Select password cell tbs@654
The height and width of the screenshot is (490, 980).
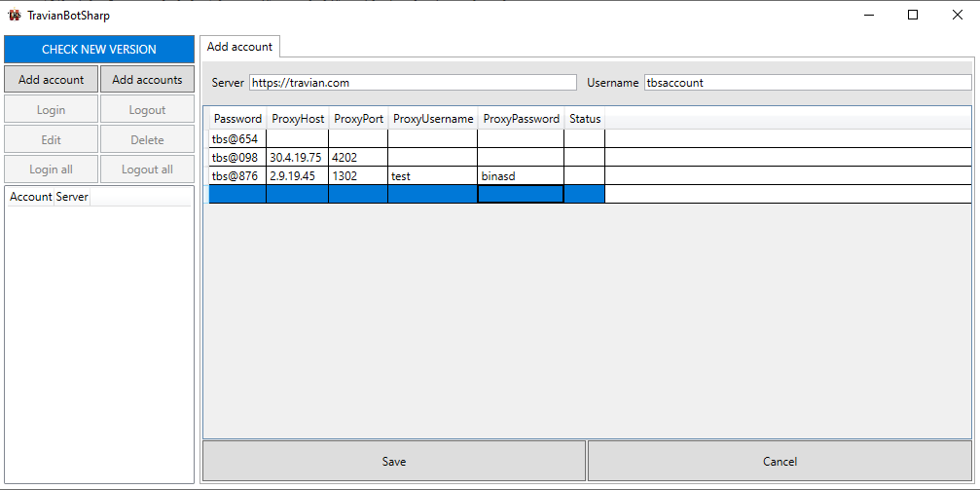pyautogui.click(x=237, y=139)
